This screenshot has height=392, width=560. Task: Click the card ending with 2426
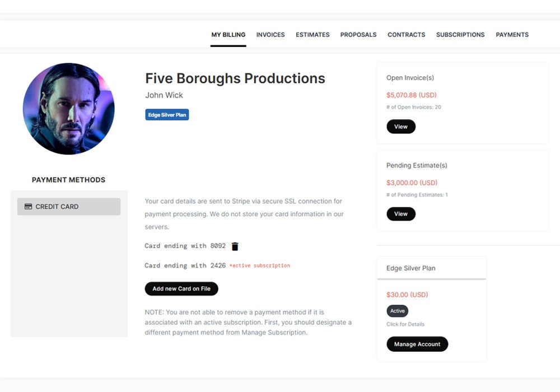(x=185, y=266)
